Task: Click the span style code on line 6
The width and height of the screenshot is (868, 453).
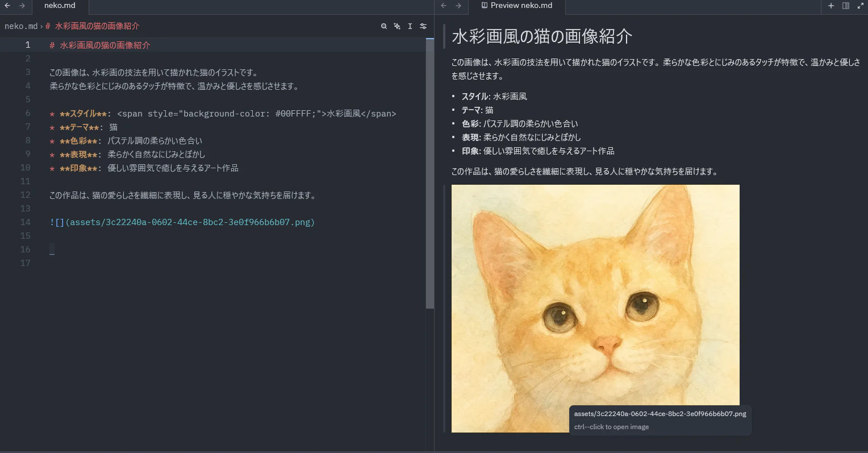Action: click(x=257, y=114)
